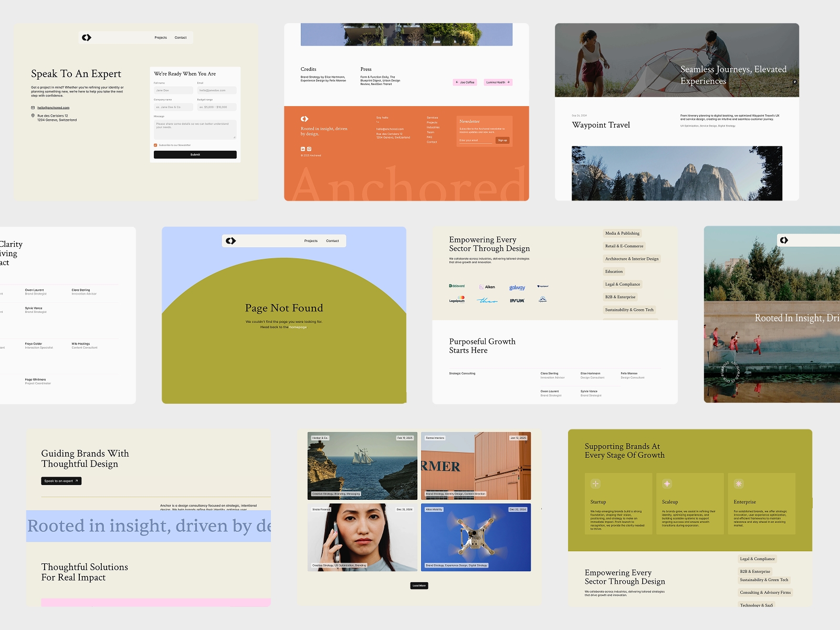Click the Full name input field
The image size is (840, 630).
click(173, 90)
